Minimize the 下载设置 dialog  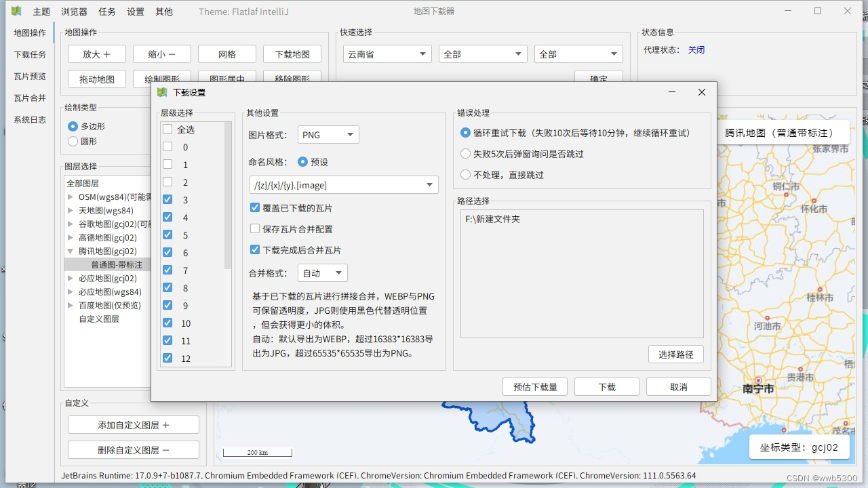[x=672, y=92]
